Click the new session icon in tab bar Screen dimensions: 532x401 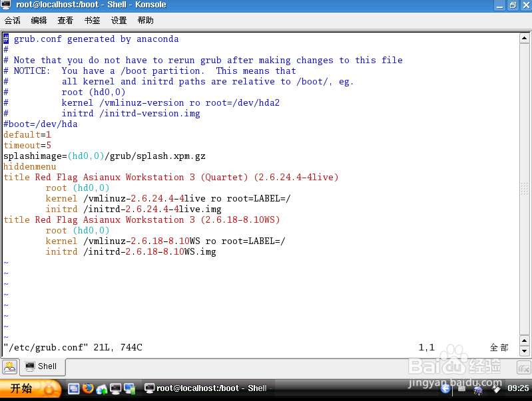click(9, 367)
